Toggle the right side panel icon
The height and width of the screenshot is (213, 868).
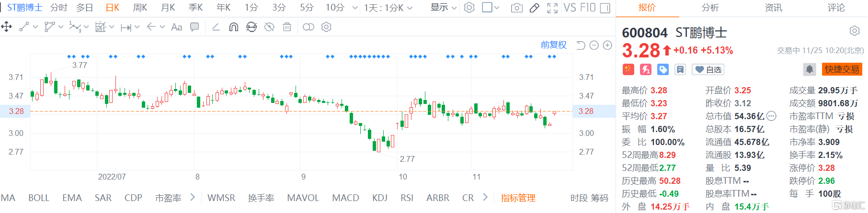605,8
